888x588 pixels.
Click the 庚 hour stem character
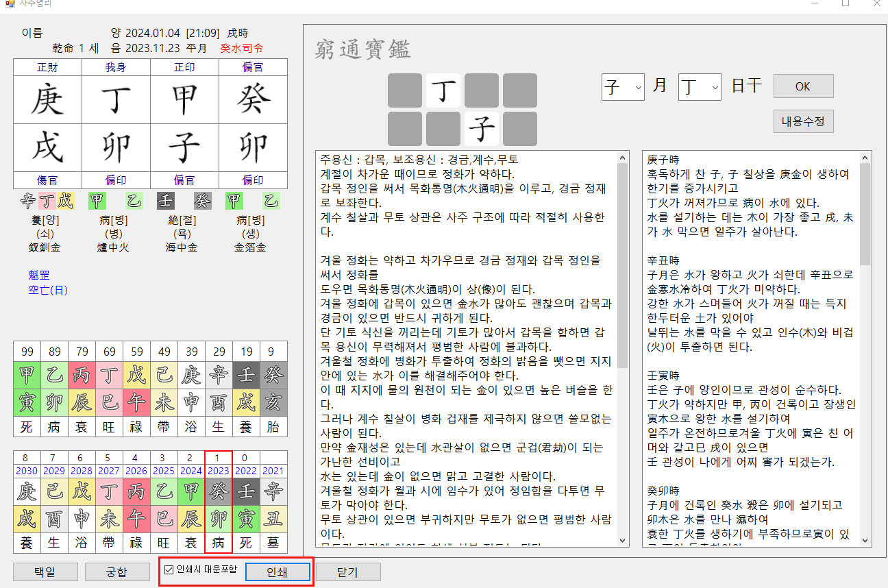pos(47,99)
